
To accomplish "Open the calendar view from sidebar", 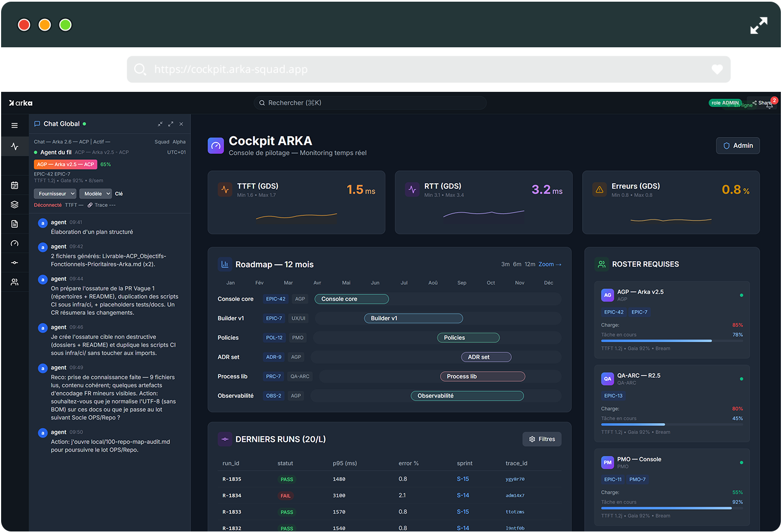I will click(x=14, y=185).
